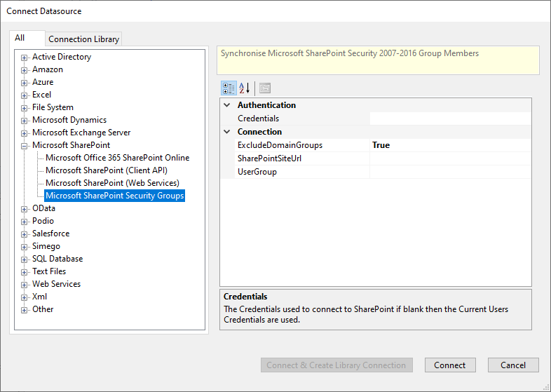Select the Xml label
The height and width of the screenshot is (392, 551).
pos(39,297)
